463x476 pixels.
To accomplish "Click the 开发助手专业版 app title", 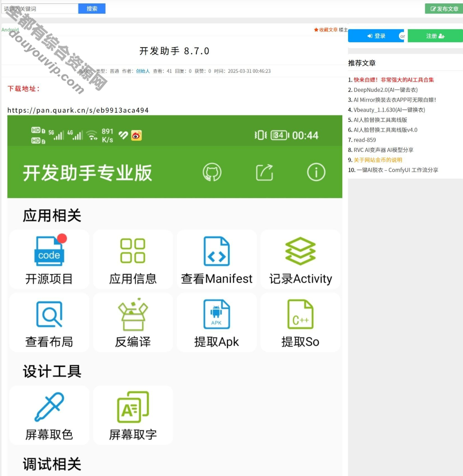I will (87, 173).
